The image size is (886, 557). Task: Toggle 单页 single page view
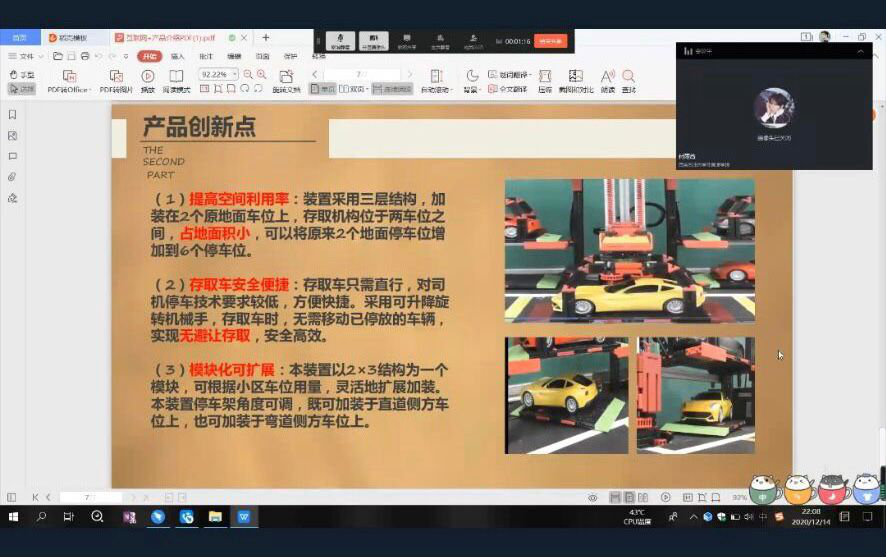pyautogui.click(x=324, y=89)
